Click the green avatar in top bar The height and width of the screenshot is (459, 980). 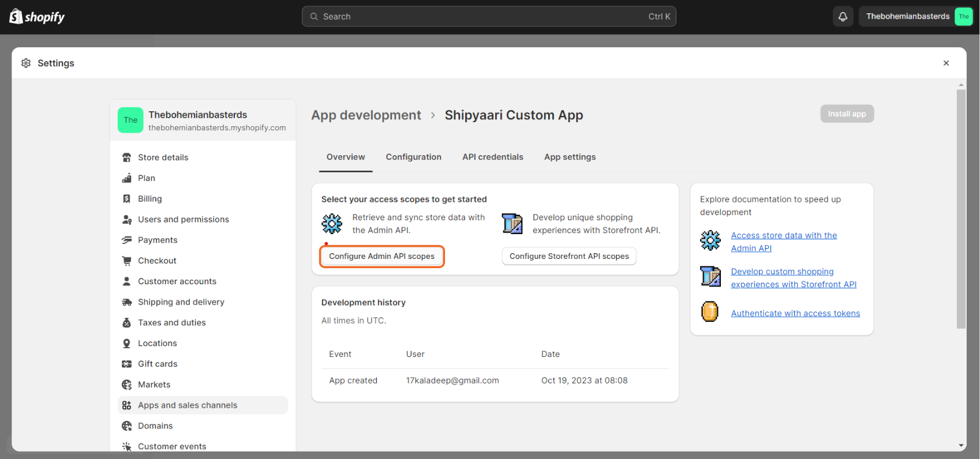(963, 17)
